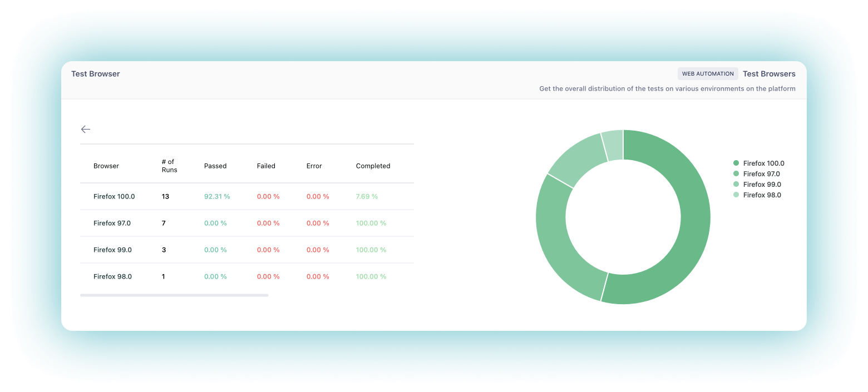This screenshot has width=868, height=392.
Task: Click 92.31 % passed value
Action: click(x=217, y=196)
